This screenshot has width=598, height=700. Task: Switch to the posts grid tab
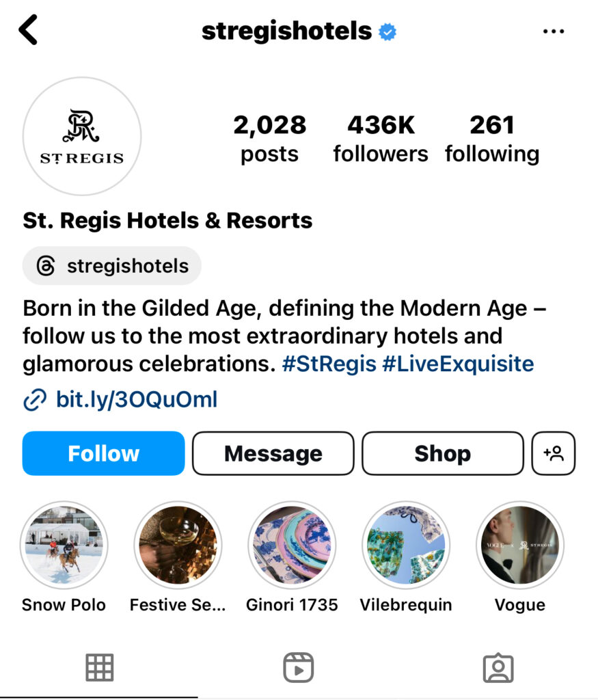[x=100, y=668]
